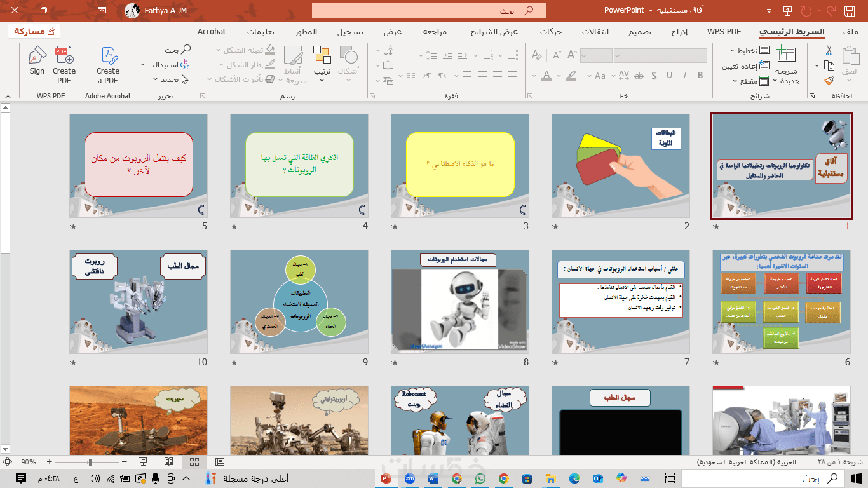Image resolution: width=868 pixels, height=488 pixels.
Task: Switch to Reading view icon in status bar
Action: pos(168,462)
